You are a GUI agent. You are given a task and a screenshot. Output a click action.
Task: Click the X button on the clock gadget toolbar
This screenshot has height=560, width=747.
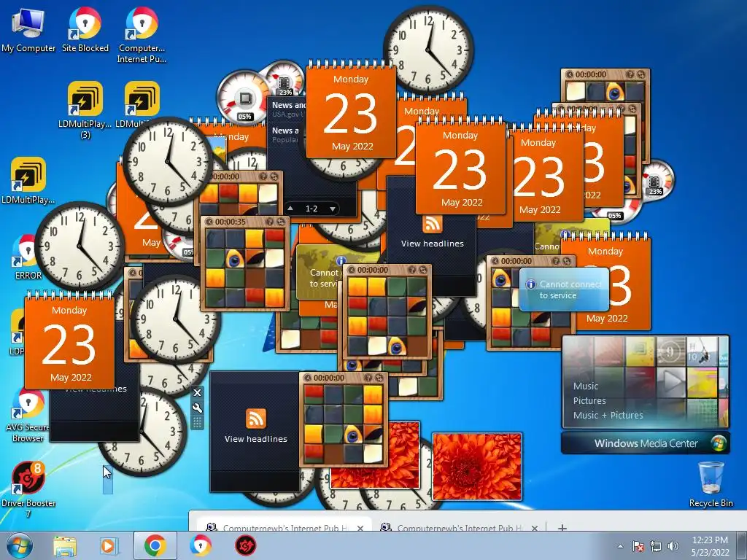[197, 393]
